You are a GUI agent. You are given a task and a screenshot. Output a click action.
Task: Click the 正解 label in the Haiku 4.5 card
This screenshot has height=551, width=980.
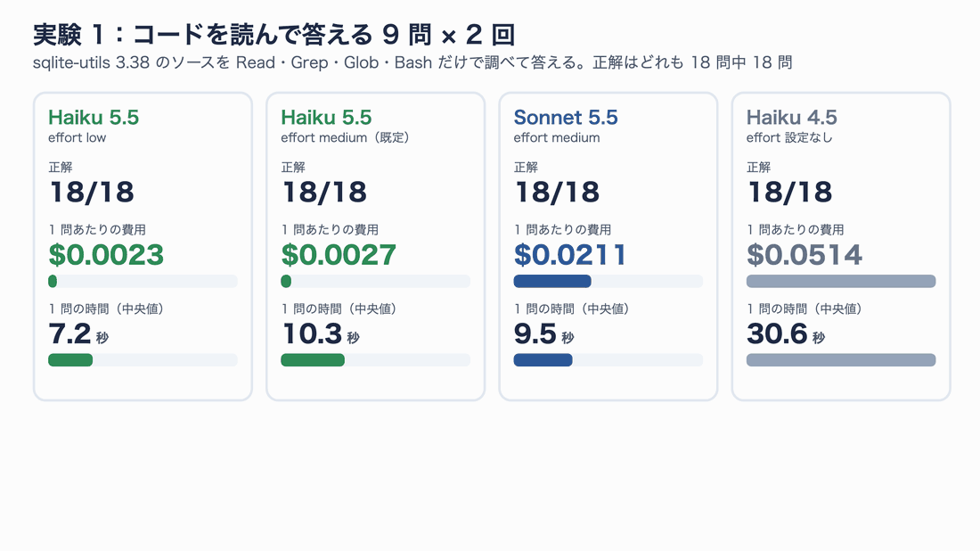[758, 167]
